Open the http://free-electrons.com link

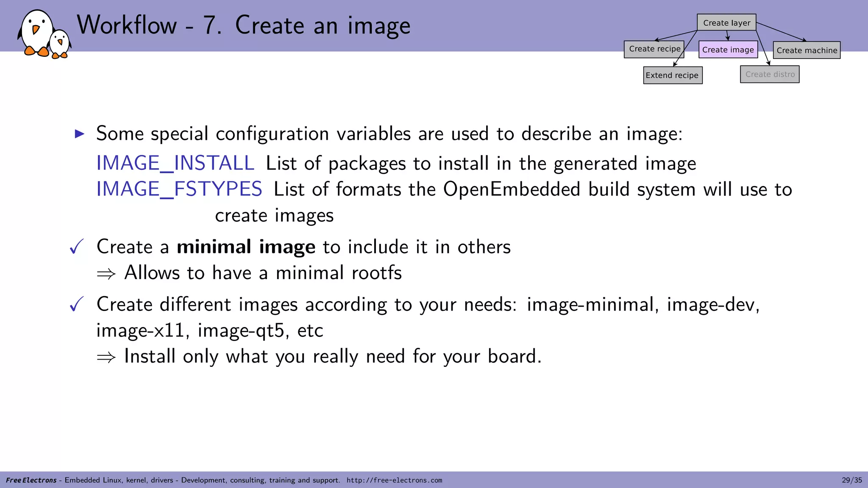pyautogui.click(x=394, y=480)
